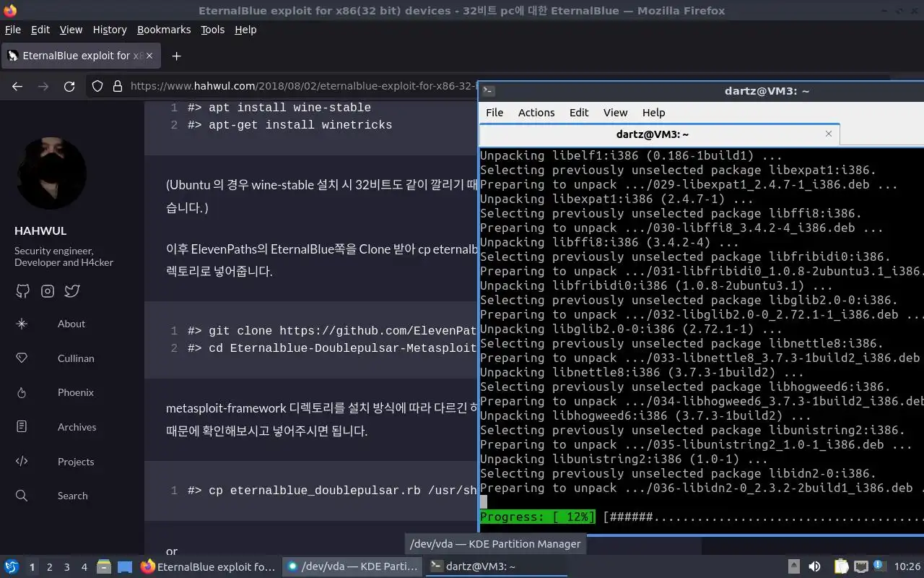
Task: Open the application launcher menu in taskbar
Action: pyautogui.click(x=12, y=566)
